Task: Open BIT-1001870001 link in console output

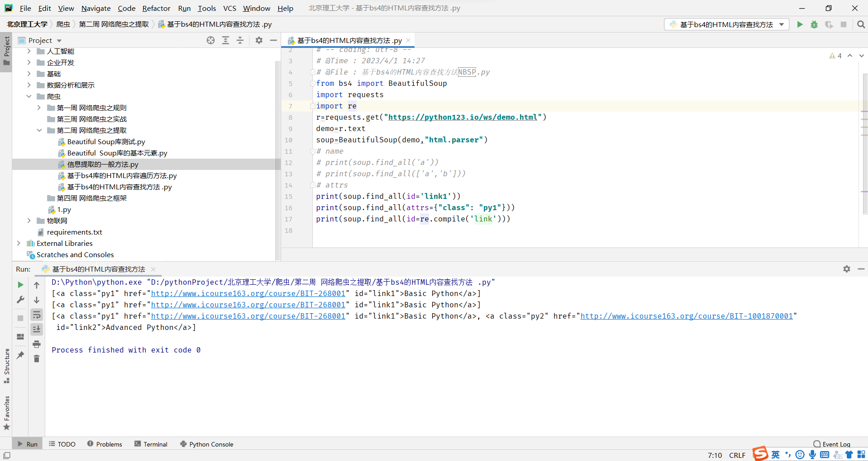Action: (686, 316)
